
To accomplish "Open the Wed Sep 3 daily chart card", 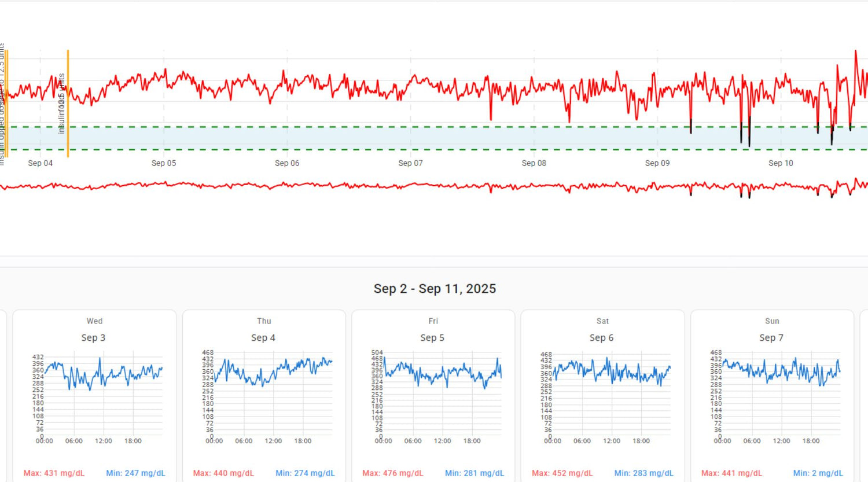I will [x=94, y=337].
